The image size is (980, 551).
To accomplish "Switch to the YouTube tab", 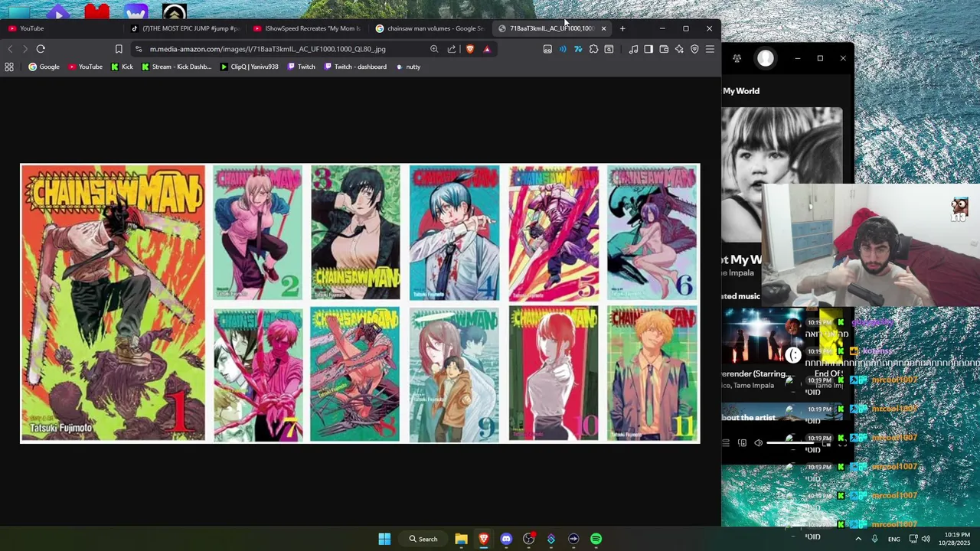I will point(61,28).
